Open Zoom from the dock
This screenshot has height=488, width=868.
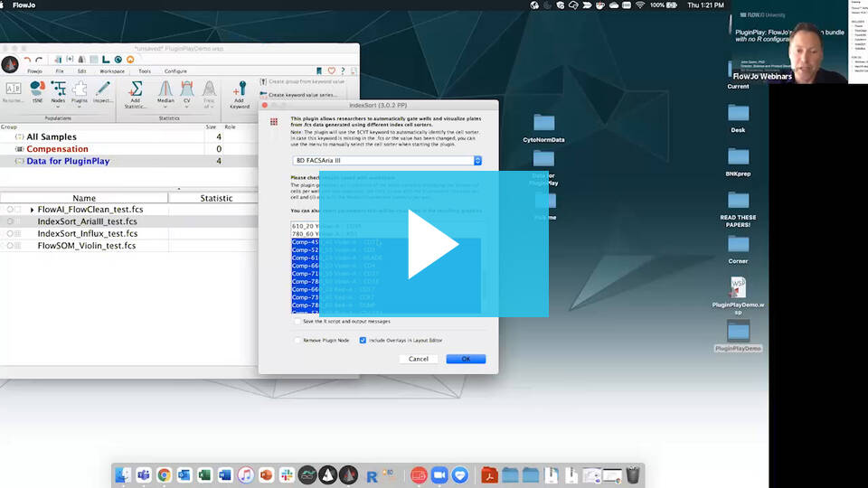pos(439,474)
